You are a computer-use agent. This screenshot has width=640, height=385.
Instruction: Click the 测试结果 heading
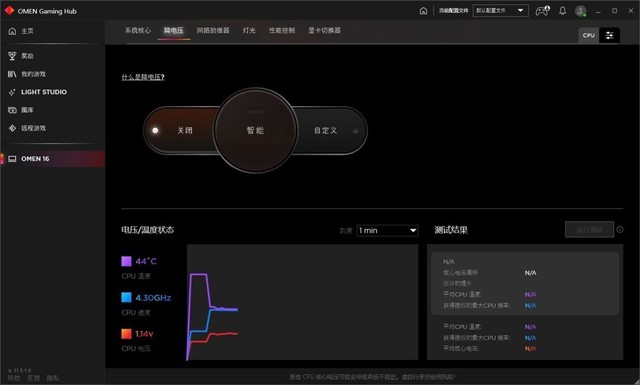point(451,230)
